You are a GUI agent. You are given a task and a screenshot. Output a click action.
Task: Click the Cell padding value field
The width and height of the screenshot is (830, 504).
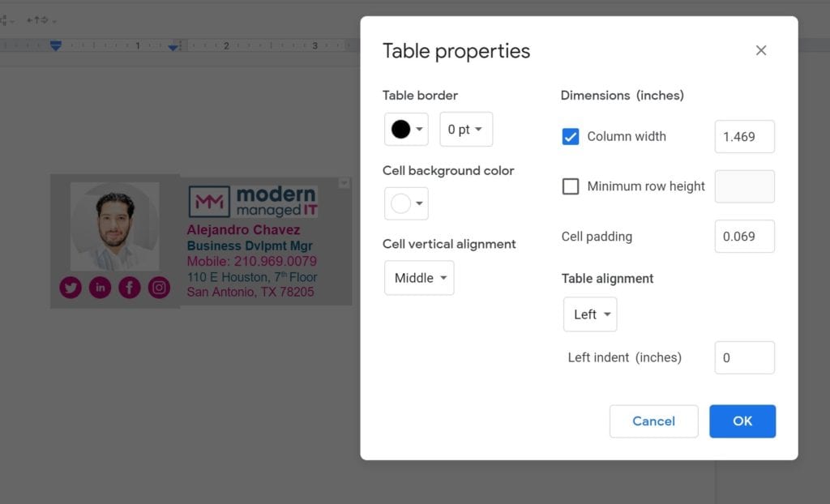[x=744, y=236]
